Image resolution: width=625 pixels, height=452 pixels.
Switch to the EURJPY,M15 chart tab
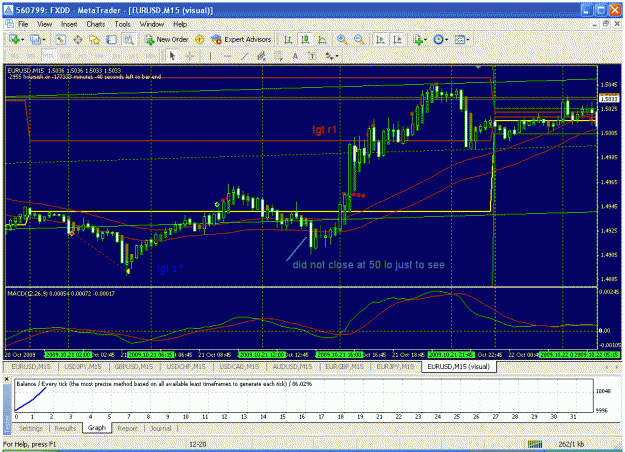click(x=395, y=366)
